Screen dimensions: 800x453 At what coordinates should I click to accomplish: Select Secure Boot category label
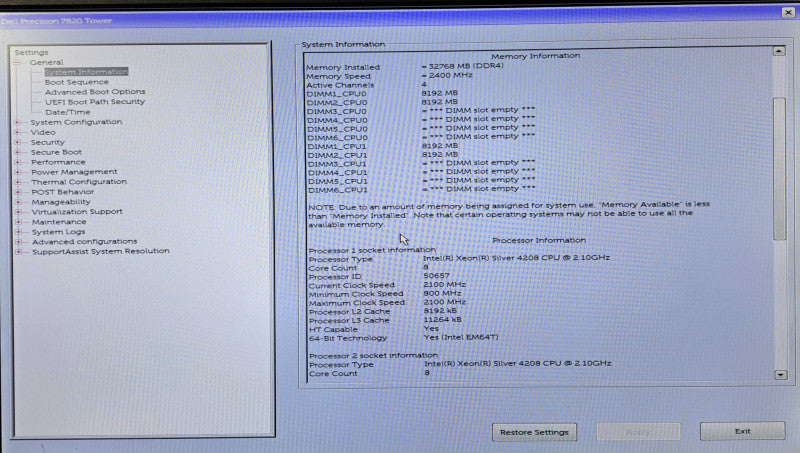[56, 152]
